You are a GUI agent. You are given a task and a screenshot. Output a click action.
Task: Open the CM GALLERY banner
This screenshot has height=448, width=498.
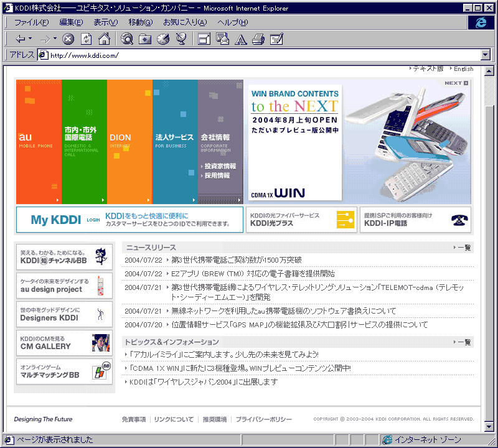click(64, 343)
